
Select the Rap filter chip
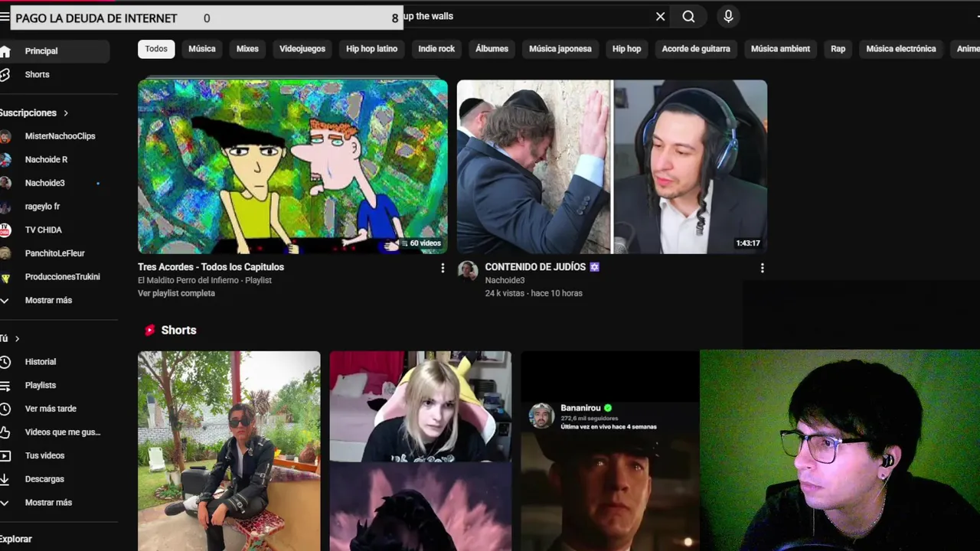[838, 49]
